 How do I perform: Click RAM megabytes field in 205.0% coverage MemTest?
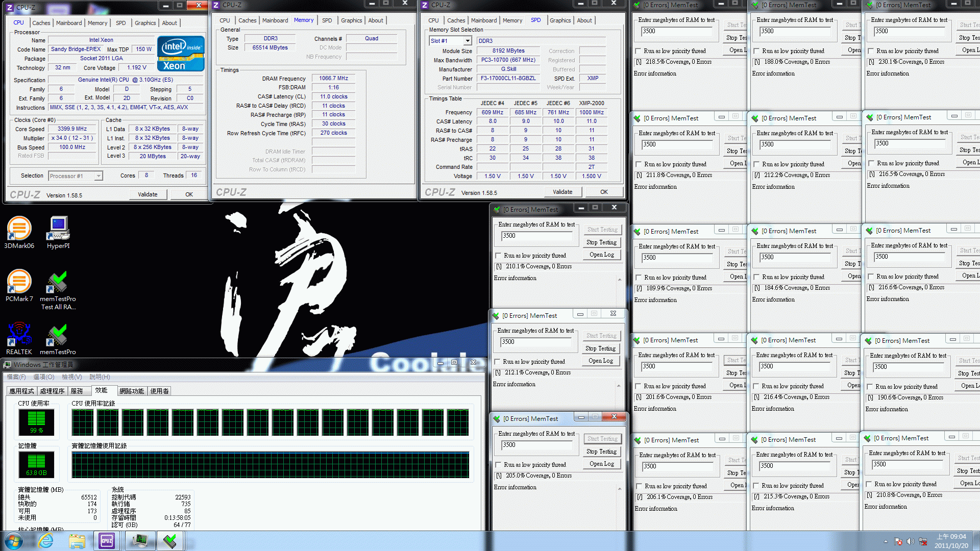click(x=536, y=445)
